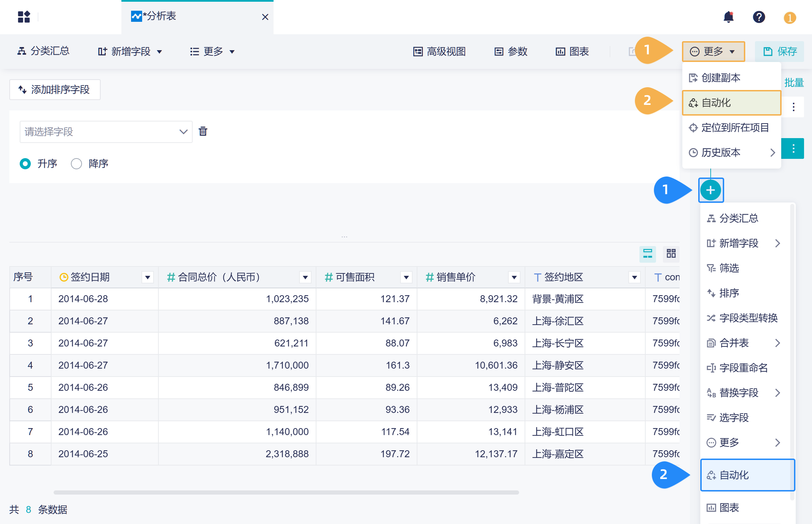The width and height of the screenshot is (812, 524).
Task: Switch to grid card view icon
Action: [671, 254]
